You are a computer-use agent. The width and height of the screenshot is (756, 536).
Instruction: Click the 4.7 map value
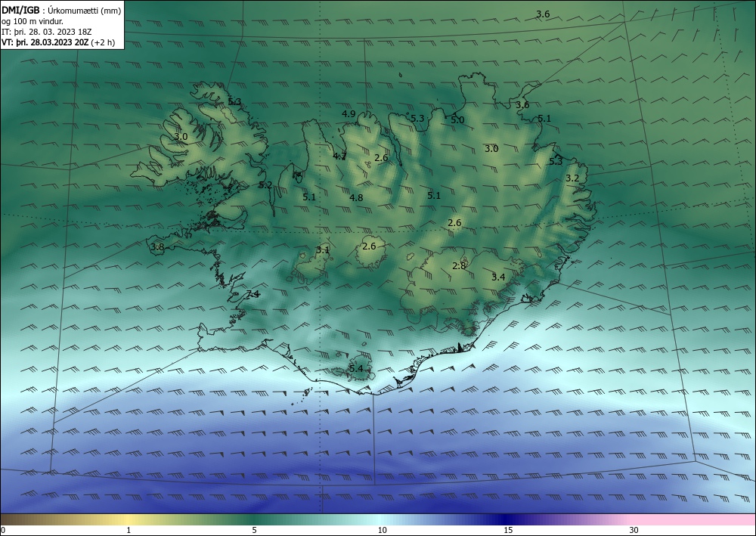(x=340, y=156)
